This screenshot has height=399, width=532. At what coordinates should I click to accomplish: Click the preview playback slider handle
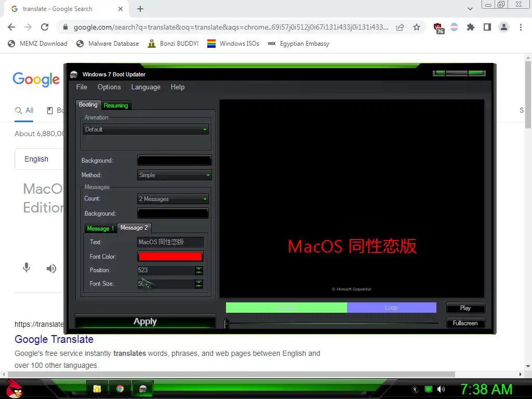(227, 323)
